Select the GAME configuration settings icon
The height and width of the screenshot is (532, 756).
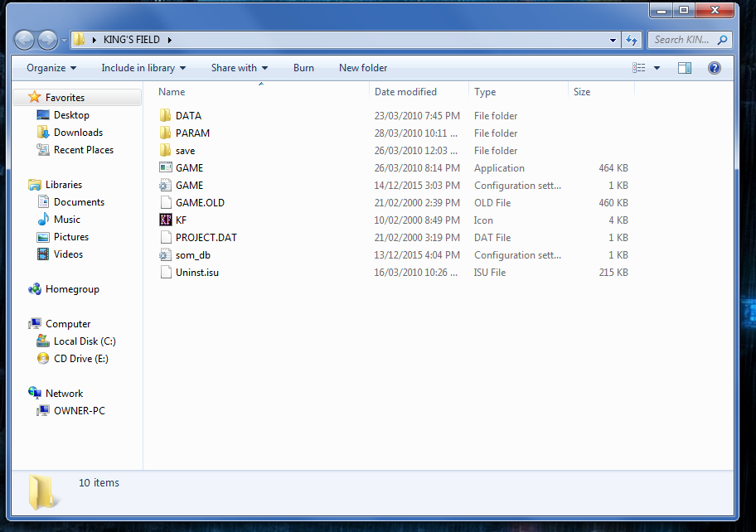click(x=166, y=185)
